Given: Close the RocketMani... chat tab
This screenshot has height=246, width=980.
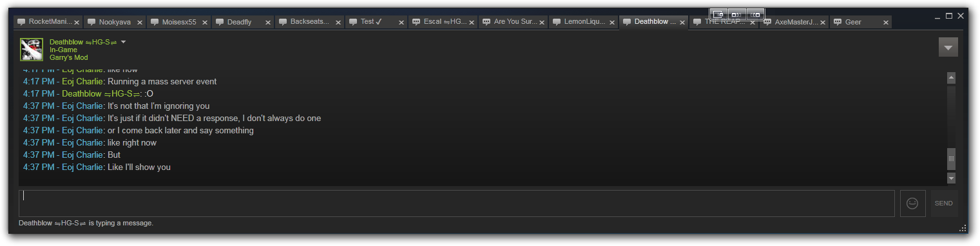Looking at the screenshot, I should (77, 22).
